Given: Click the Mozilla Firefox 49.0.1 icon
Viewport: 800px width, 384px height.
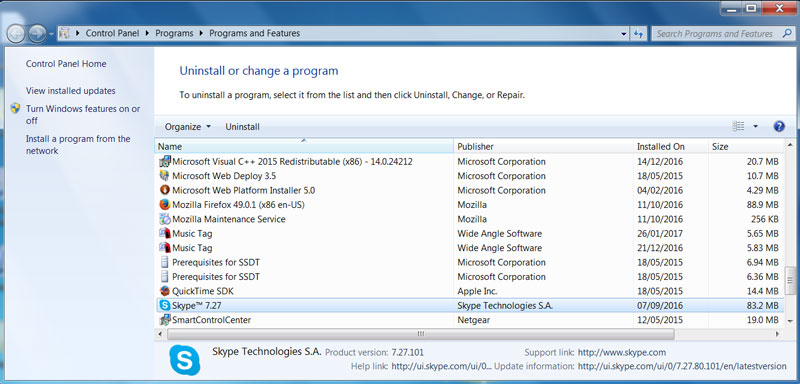Looking at the screenshot, I should [x=164, y=204].
